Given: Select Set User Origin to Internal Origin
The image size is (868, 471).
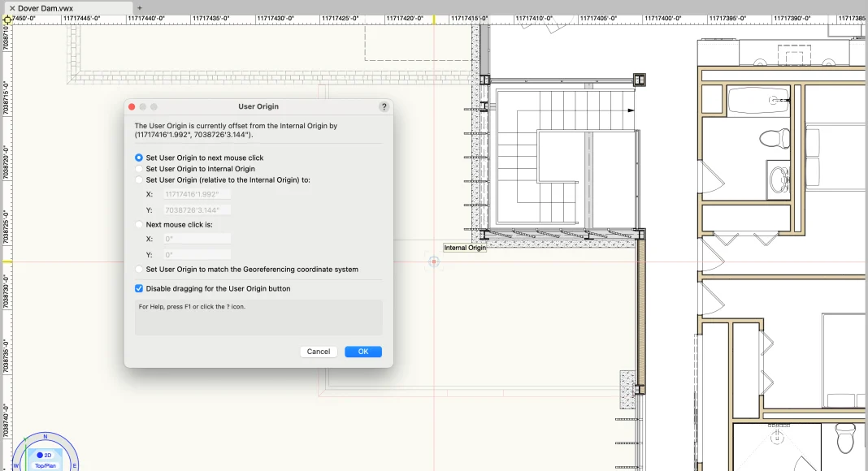Looking at the screenshot, I should click(x=139, y=169).
